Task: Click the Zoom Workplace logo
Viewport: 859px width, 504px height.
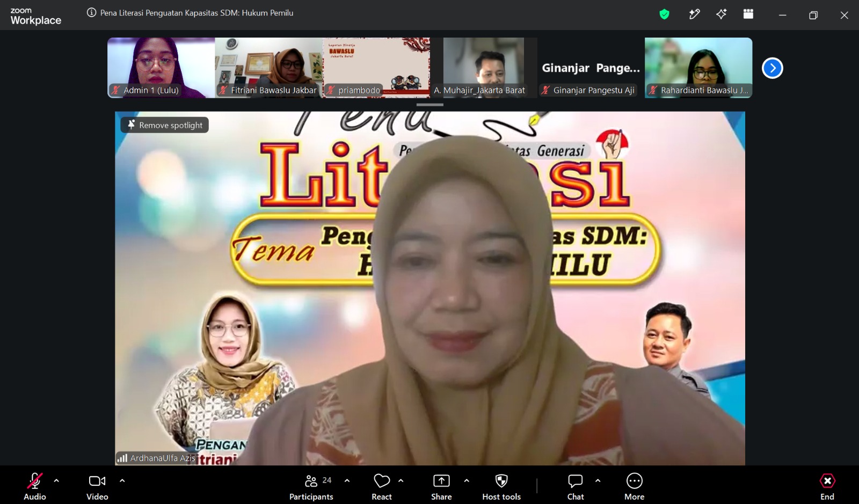Action: coord(35,17)
